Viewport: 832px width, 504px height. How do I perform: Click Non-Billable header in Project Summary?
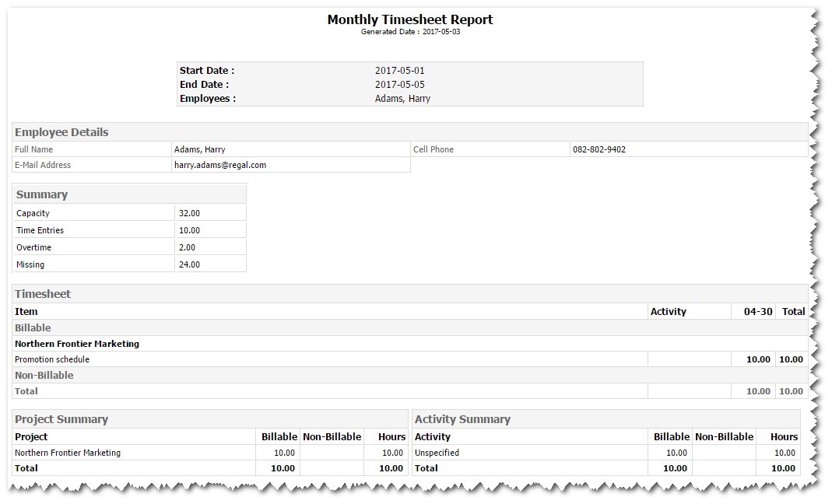click(332, 437)
